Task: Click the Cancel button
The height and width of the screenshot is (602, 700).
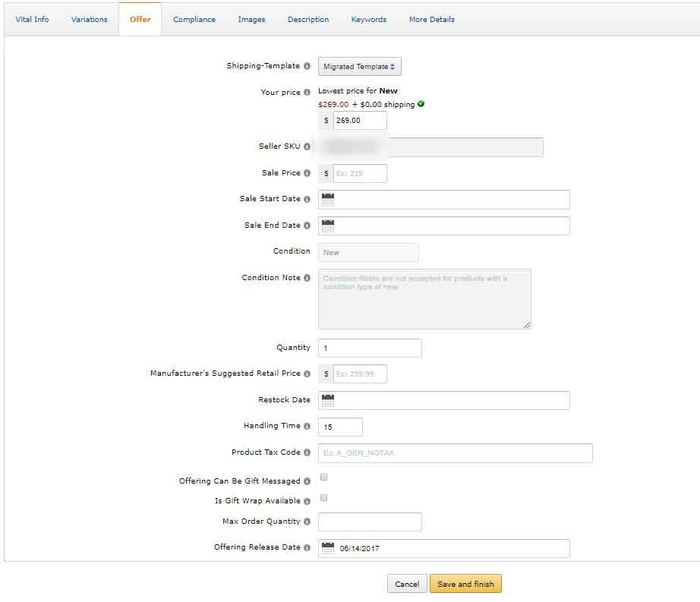Action: click(407, 584)
